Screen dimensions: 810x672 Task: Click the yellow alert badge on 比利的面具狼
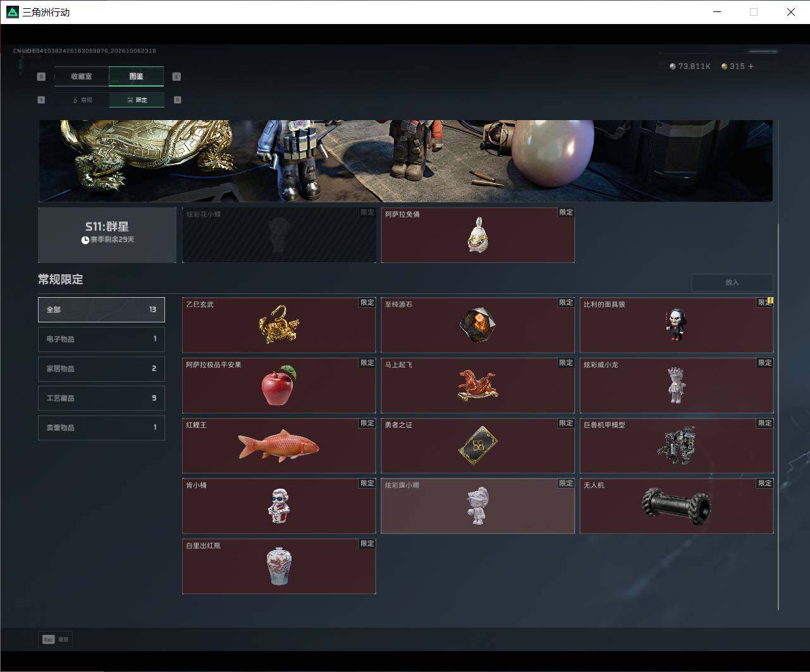point(770,301)
